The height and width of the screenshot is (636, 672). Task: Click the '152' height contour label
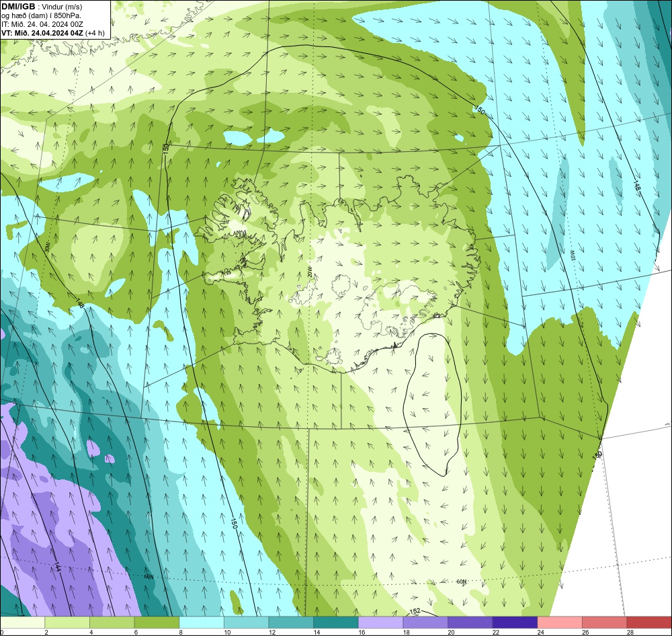coord(415,612)
